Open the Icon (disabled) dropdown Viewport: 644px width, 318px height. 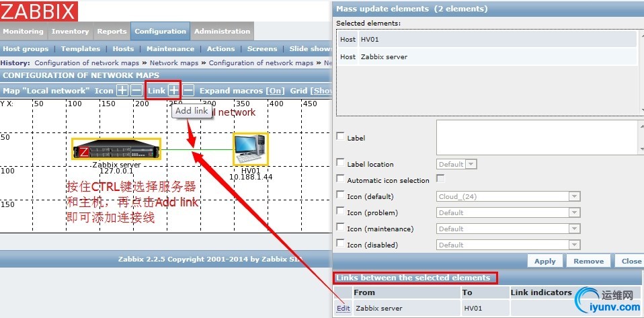pos(508,245)
